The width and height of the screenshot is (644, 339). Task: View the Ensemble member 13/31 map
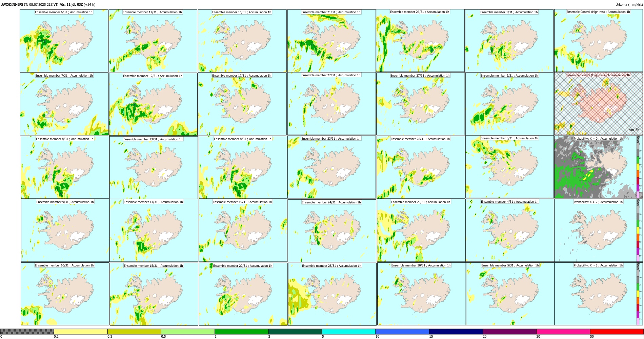coord(154,167)
